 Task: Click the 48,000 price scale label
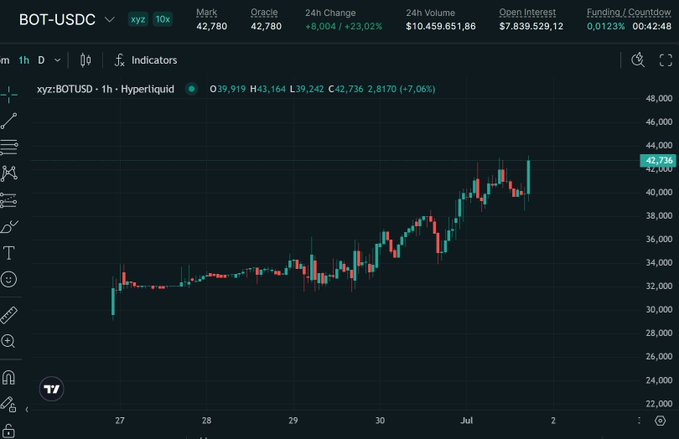[659, 98]
